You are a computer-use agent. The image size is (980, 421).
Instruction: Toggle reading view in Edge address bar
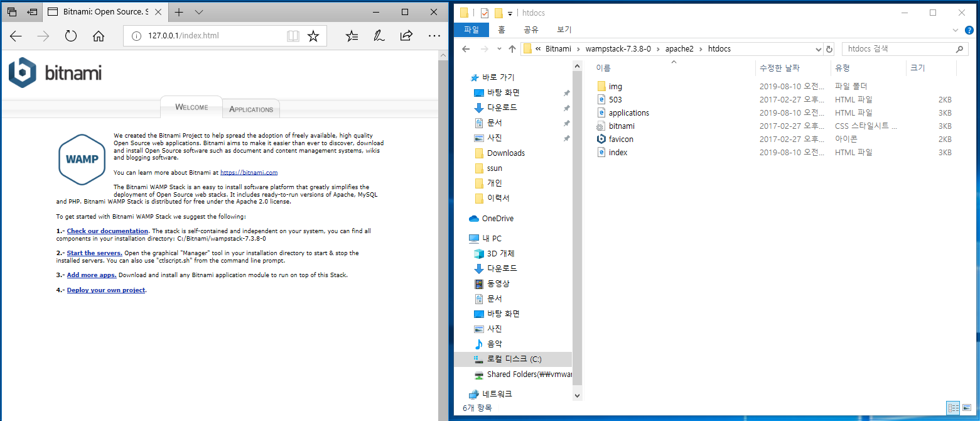click(x=293, y=36)
